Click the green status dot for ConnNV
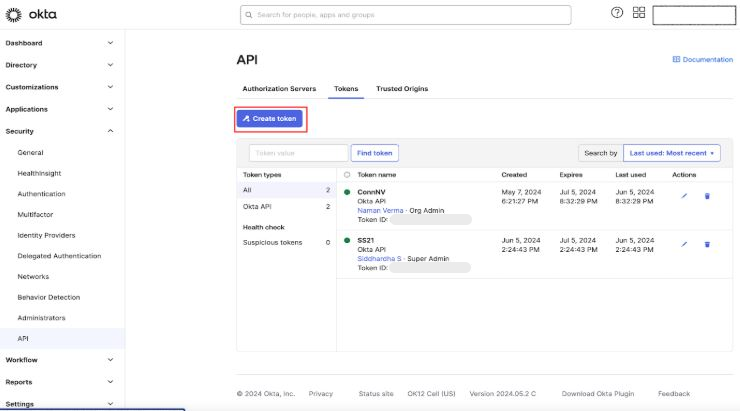The image size is (740, 411). [x=347, y=192]
